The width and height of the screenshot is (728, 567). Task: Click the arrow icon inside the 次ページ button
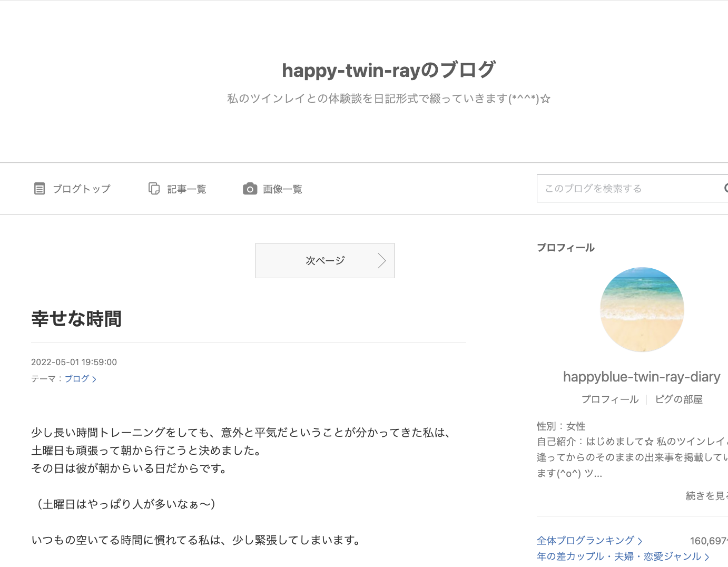point(381,260)
